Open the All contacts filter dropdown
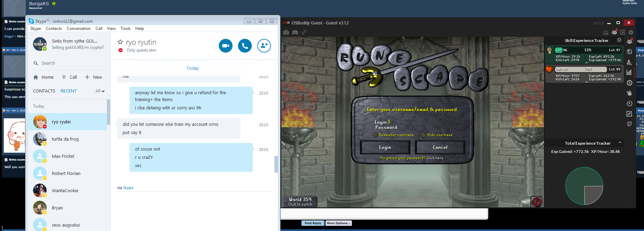 (100, 91)
